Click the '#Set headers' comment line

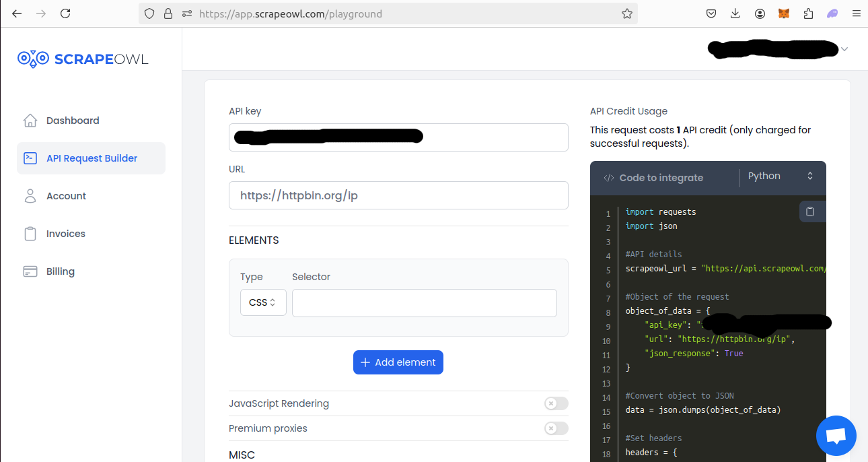coord(653,438)
